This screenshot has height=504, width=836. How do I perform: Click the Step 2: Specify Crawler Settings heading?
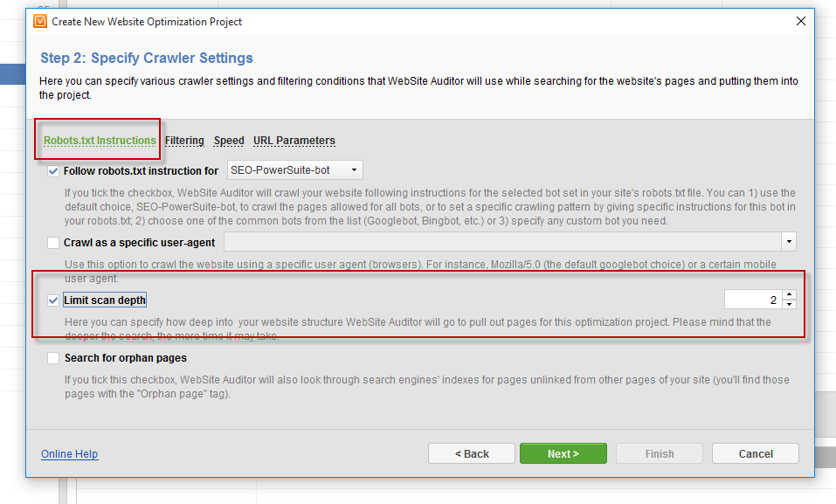pos(147,58)
